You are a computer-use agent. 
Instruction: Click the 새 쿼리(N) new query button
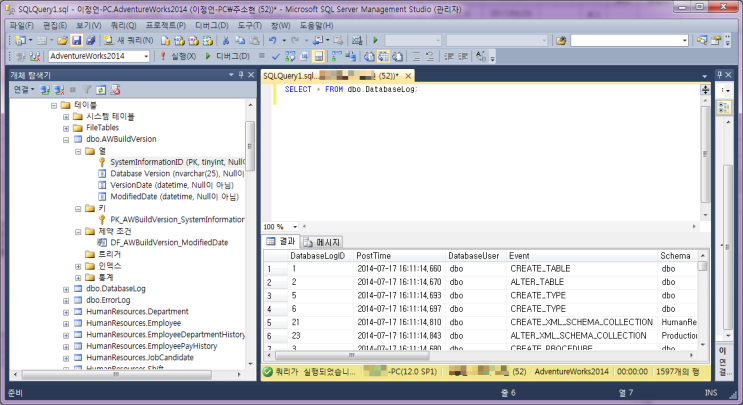tap(129, 41)
